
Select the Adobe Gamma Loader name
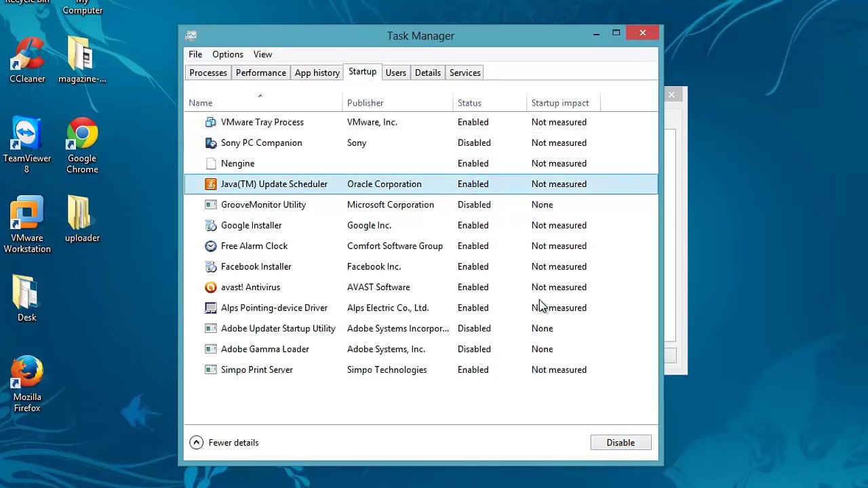(265, 350)
